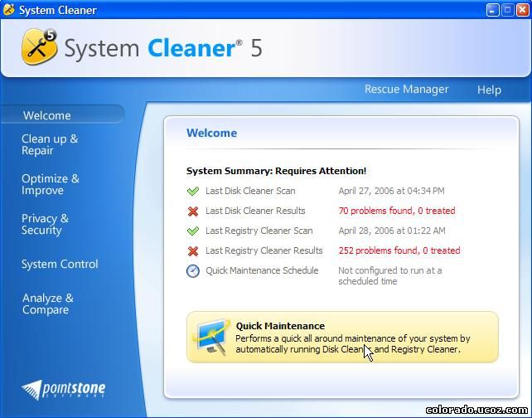The width and height of the screenshot is (532, 418).
Task: Click Quick Maintenance Schedule label
Action: tap(262, 270)
